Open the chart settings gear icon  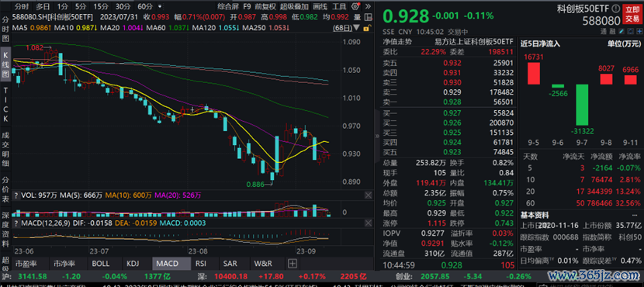[x=355, y=6]
